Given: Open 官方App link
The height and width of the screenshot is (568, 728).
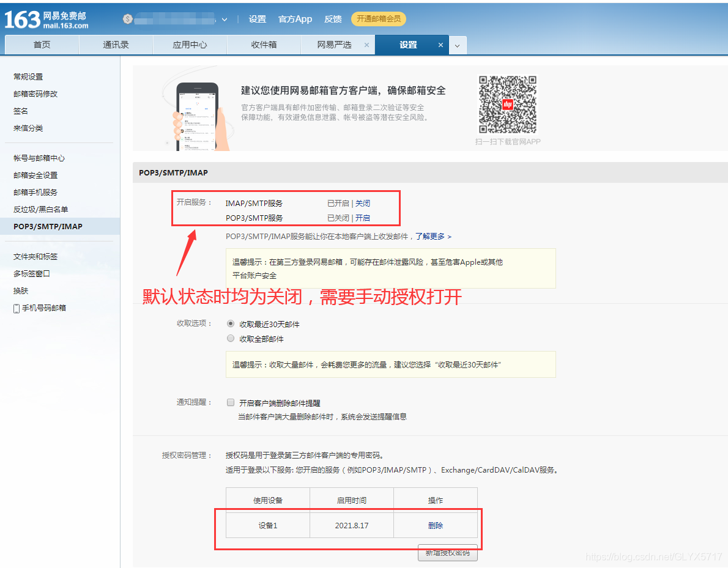Looking at the screenshot, I should click(295, 19).
